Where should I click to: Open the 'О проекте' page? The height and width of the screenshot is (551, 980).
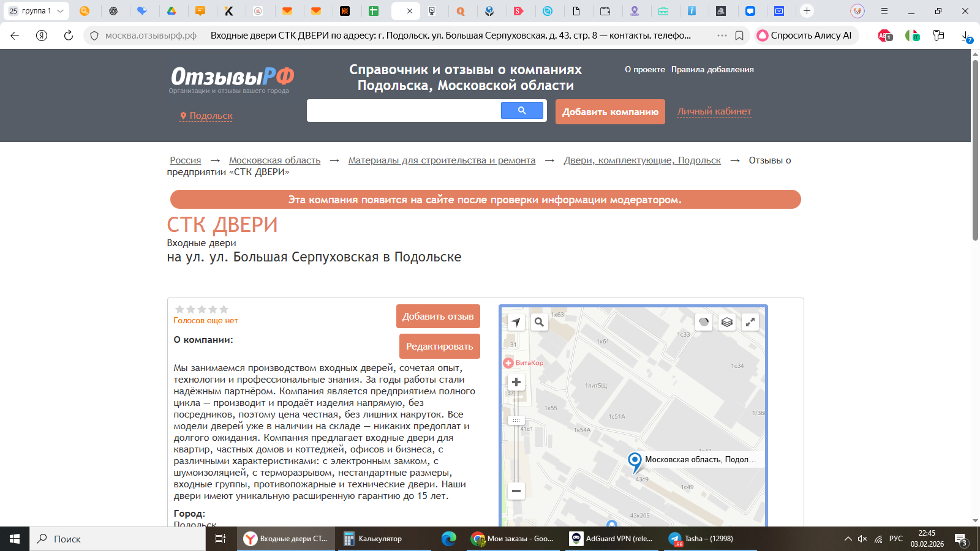click(645, 69)
